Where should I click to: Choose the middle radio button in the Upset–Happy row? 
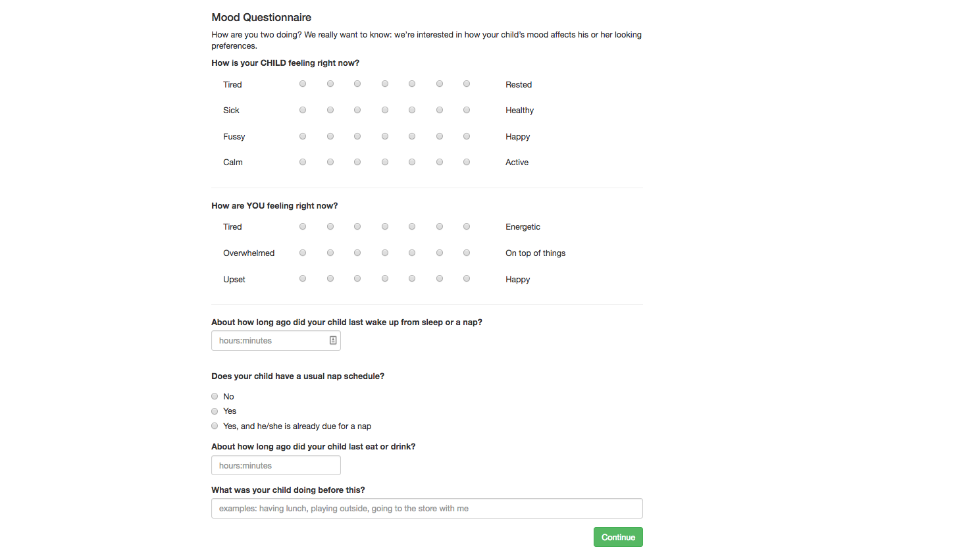[385, 278]
